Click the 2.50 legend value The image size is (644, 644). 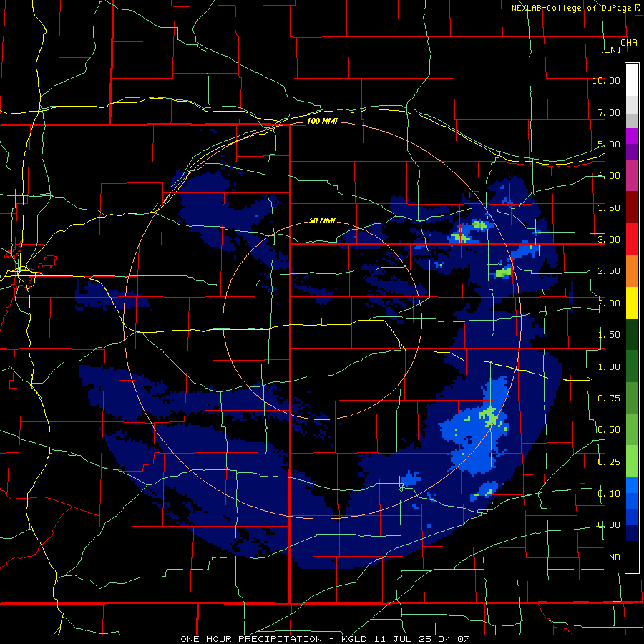tap(609, 271)
